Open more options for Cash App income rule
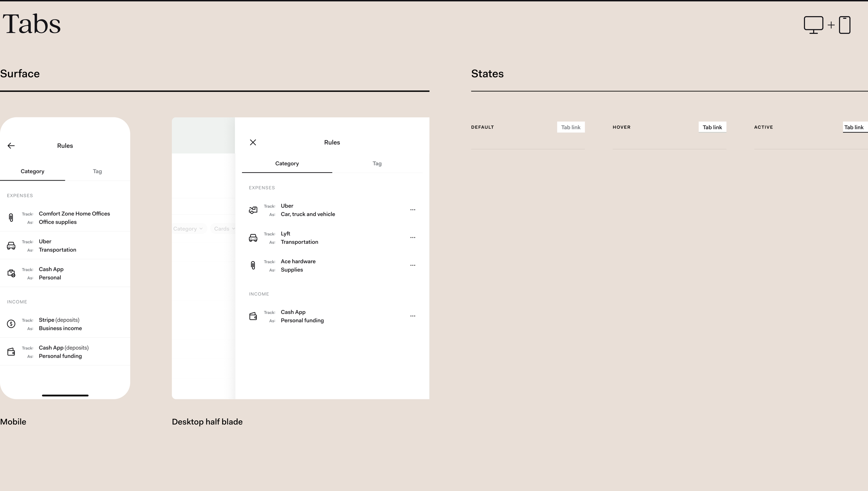This screenshot has width=868, height=491. point(412,316)
